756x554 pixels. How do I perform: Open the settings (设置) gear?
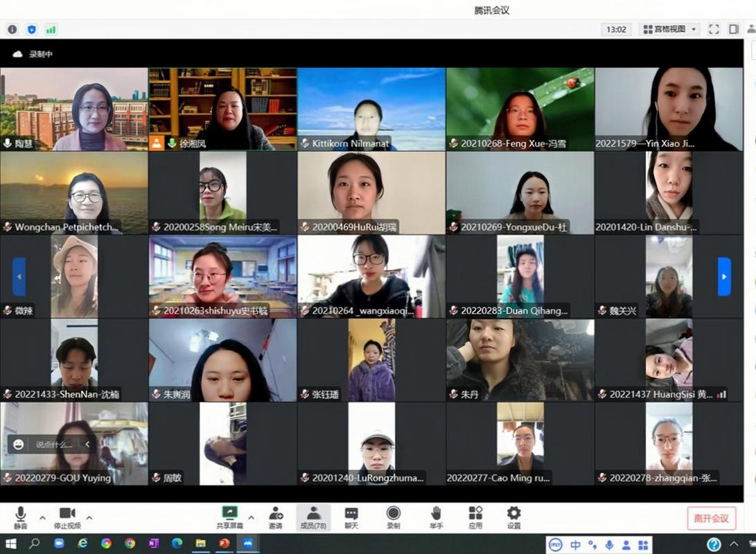pyautogui.click(x=513, y=516)
